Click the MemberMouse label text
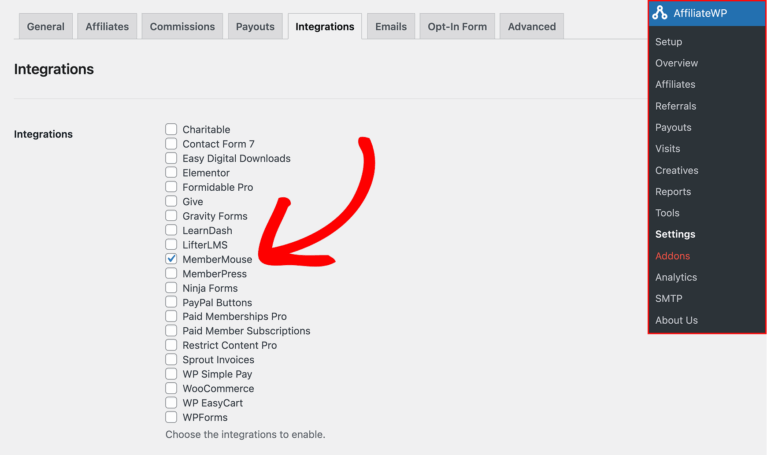This screenshot has height=455, width=767. pos(217,259)
